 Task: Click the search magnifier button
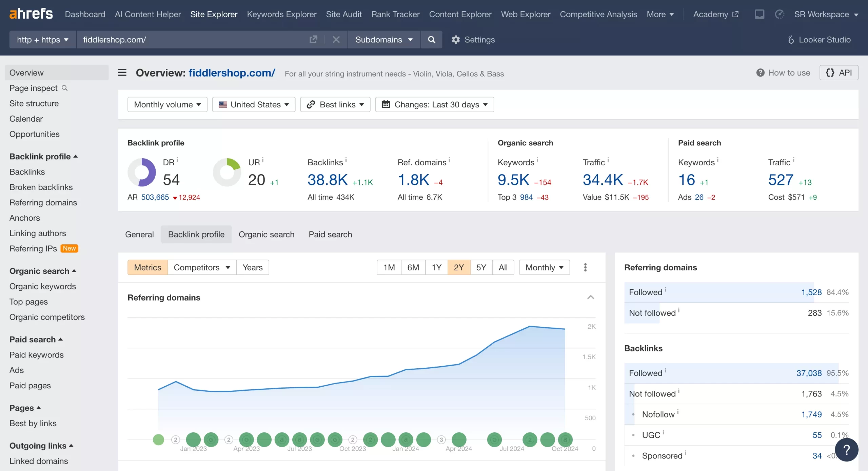pos(431,40)
